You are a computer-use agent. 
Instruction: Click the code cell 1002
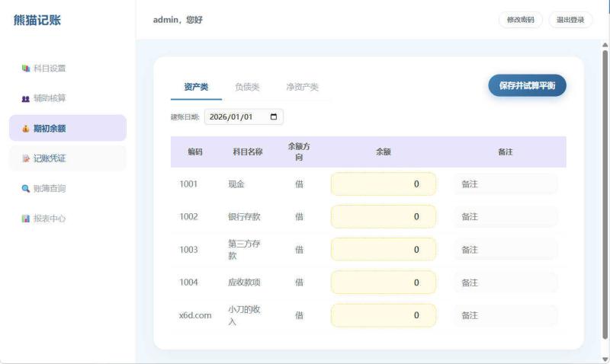(188, 217)
